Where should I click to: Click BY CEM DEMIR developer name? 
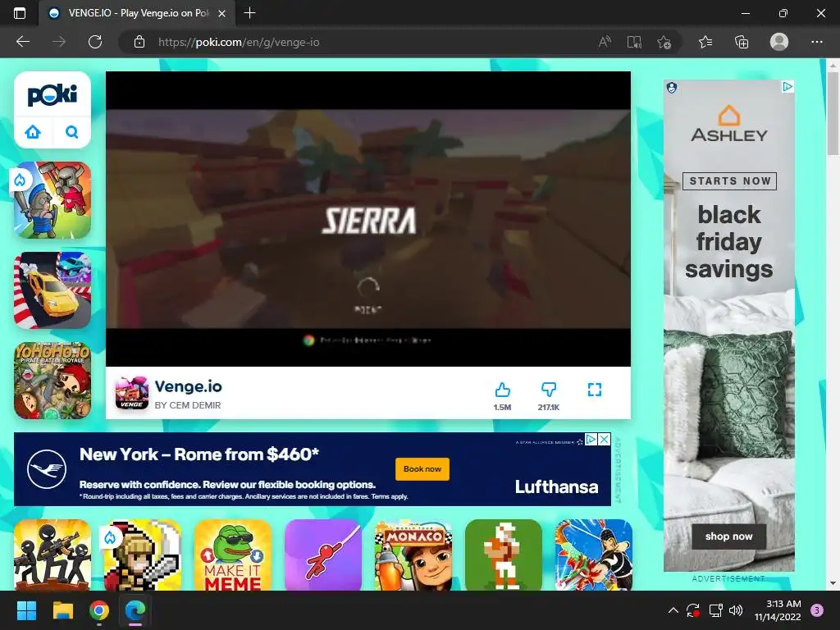tap(188, 405)
